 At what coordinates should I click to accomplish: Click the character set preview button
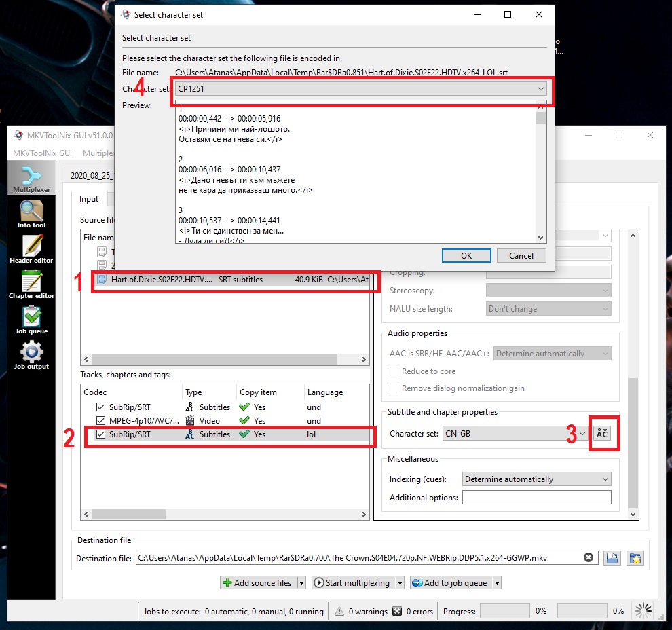point(602,433)
